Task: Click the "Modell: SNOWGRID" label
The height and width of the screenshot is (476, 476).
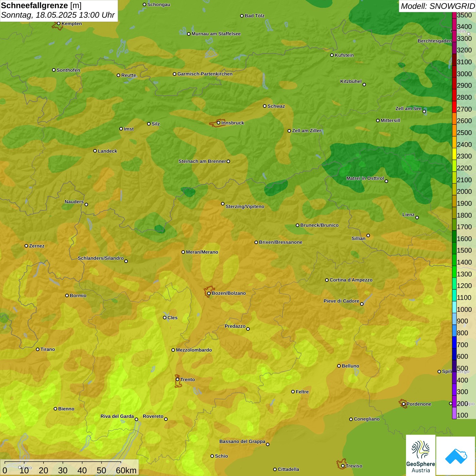Action: [x=438, y=6]
